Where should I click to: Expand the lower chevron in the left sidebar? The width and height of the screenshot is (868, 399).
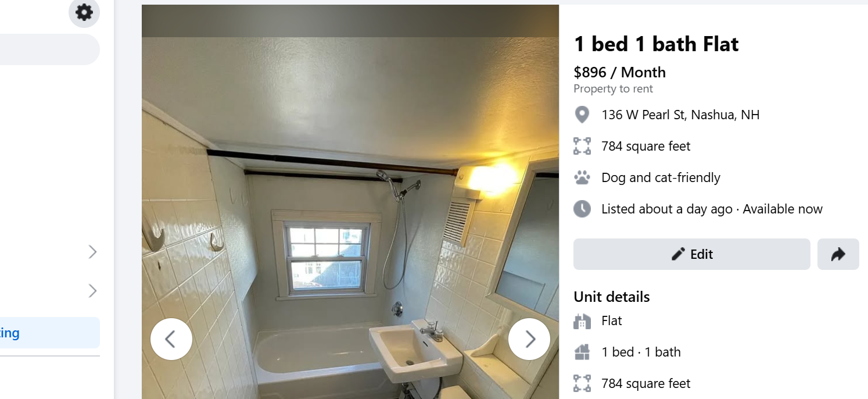coord(92,291)
